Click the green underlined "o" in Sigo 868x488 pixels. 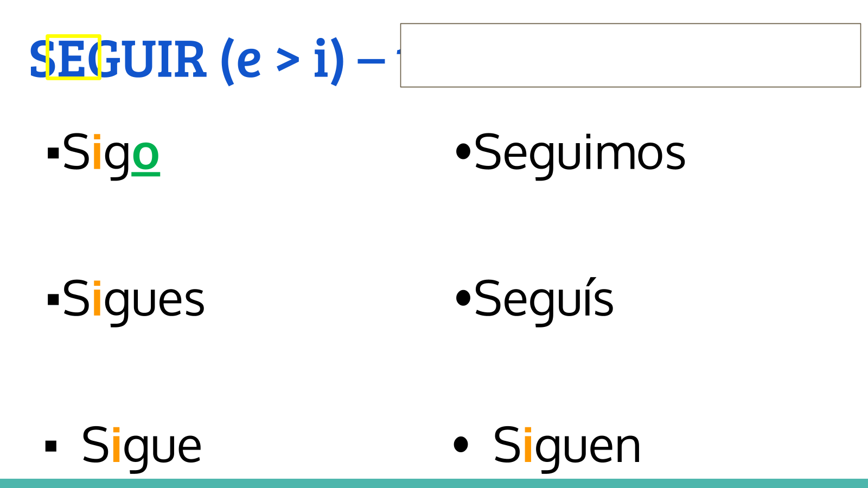[x=145, y=156]
